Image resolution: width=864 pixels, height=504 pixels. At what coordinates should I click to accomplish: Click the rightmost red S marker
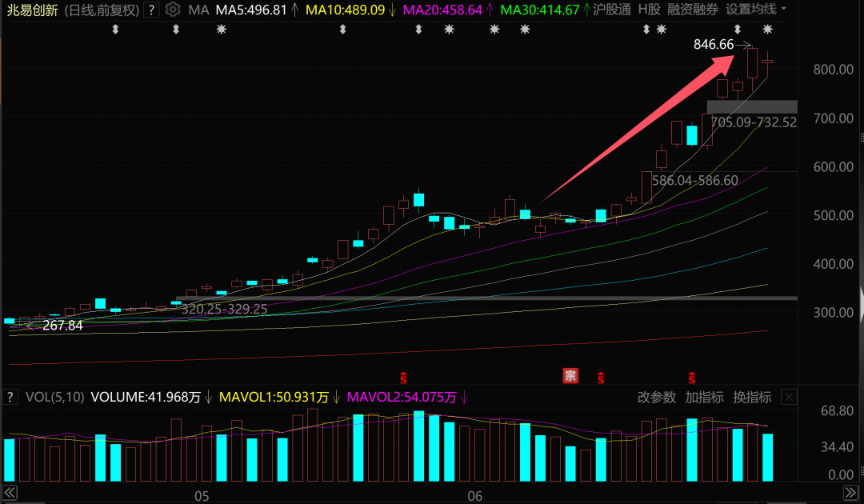tap(691, 378)
